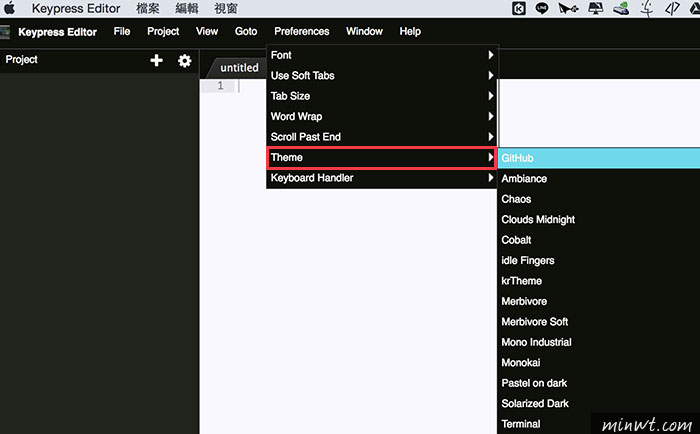Image resolution: width=700 pixels, height=434 pixels.
Task: Click the display monitor menu bar icon
Action: click(x=596, y=8)
